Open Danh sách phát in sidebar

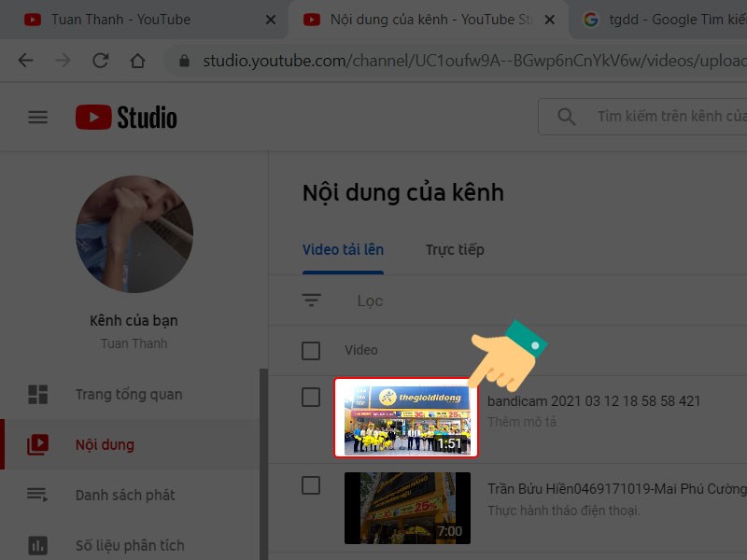tap(130, 495)
